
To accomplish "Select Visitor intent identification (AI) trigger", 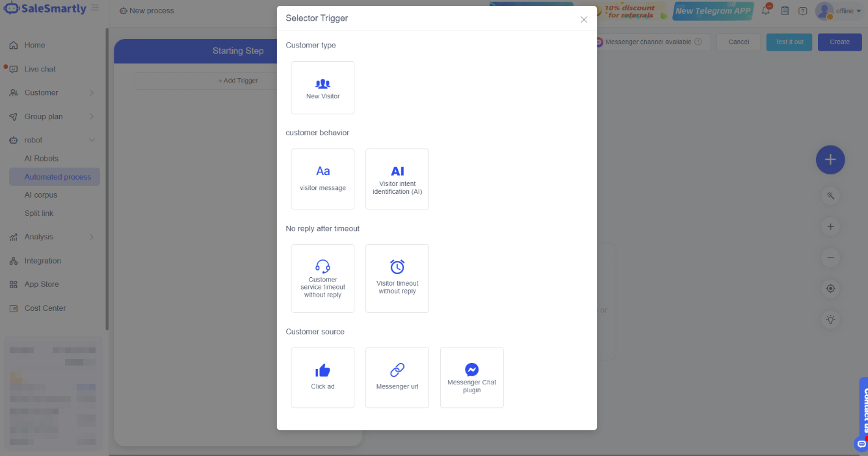I will coord(397,179).
